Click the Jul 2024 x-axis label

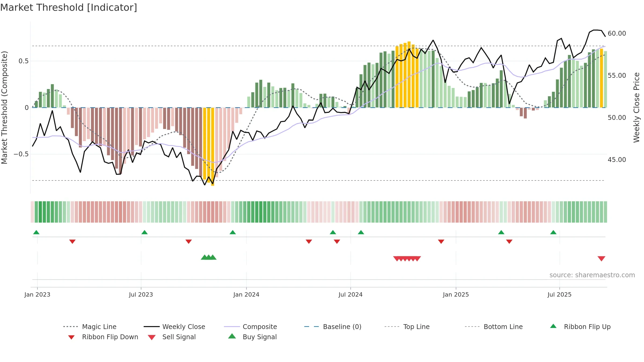350,294
